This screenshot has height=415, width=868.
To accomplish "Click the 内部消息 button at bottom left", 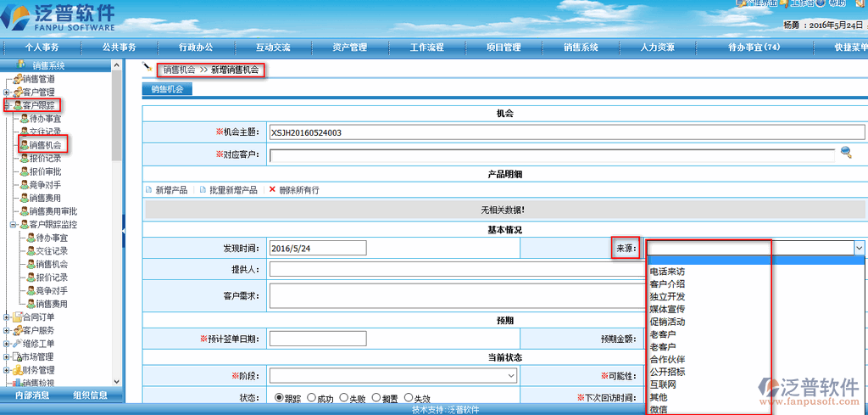I will click(32, 395).
